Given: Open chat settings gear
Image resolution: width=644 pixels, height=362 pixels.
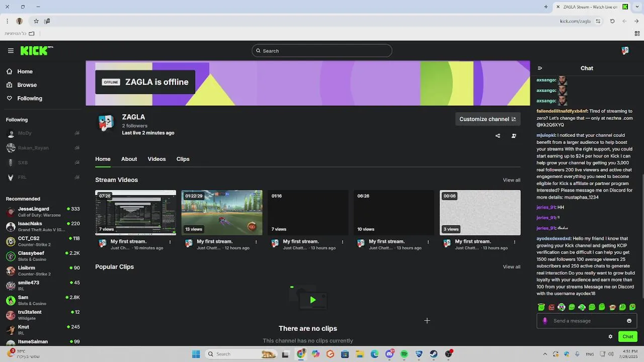Looking at the screenshot, I should (x=610, y=337).
